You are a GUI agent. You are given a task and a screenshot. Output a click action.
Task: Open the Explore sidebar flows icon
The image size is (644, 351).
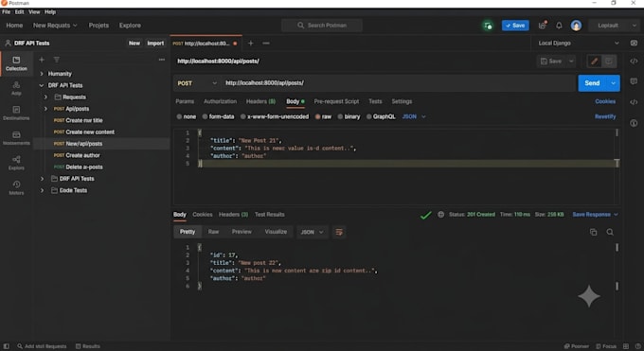(x=16, y=163)
